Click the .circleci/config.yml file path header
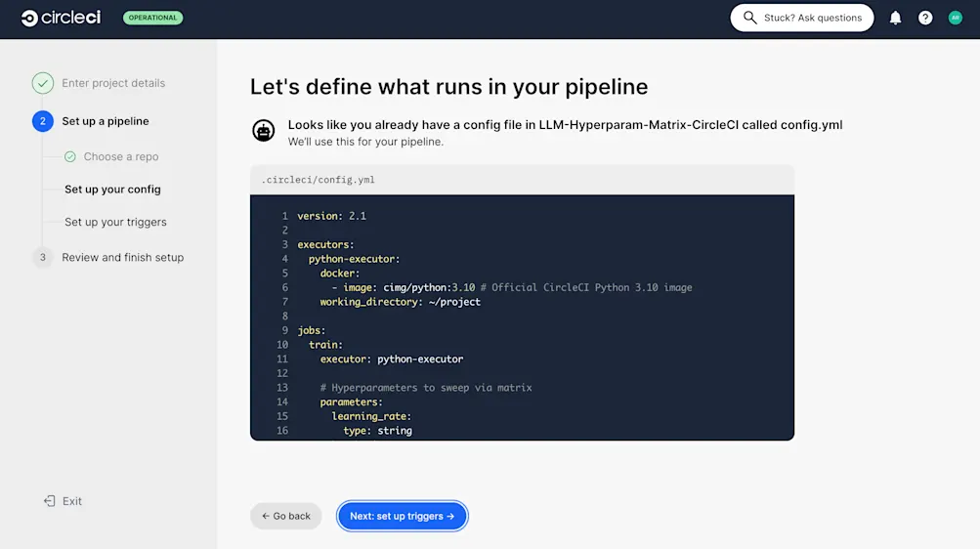This screenshot has height=549, width=980. coord(319,180)
